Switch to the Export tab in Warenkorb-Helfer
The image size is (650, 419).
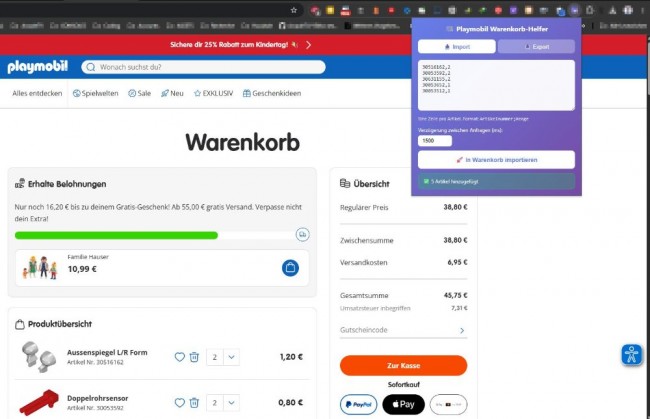pyautogui.click(x=536, y=46)
